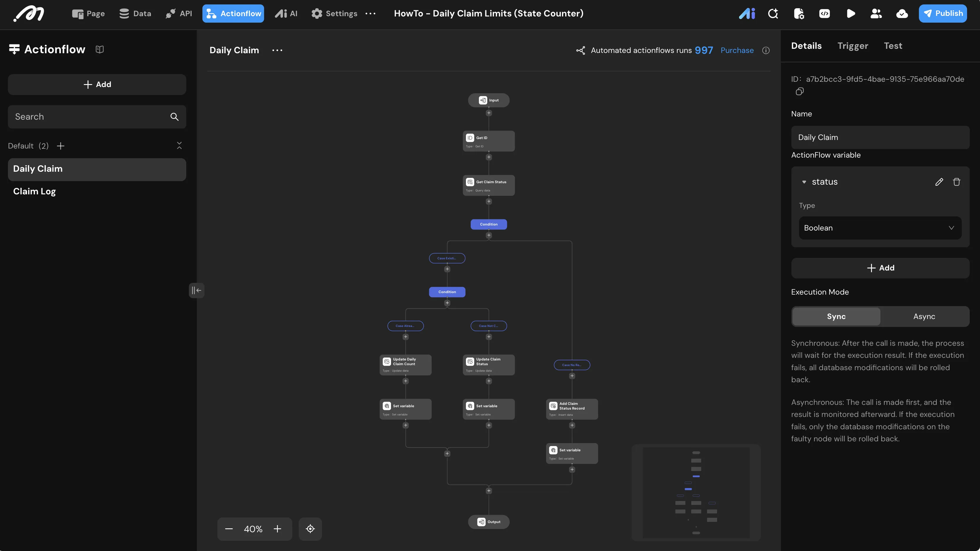Select the Case No Re... branch
The height and width of the screenshot is (551, 980).
pyautogui.click(x=572, y=365)
